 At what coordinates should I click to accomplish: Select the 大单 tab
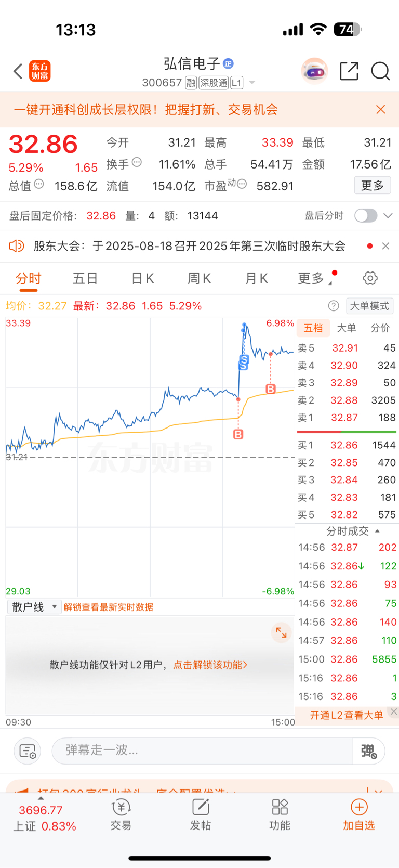point(347,328)
